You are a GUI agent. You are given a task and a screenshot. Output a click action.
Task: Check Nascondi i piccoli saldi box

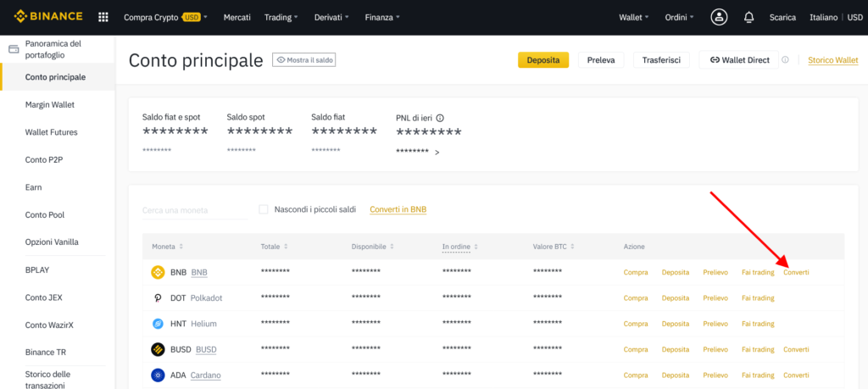(x=264, y=209)
